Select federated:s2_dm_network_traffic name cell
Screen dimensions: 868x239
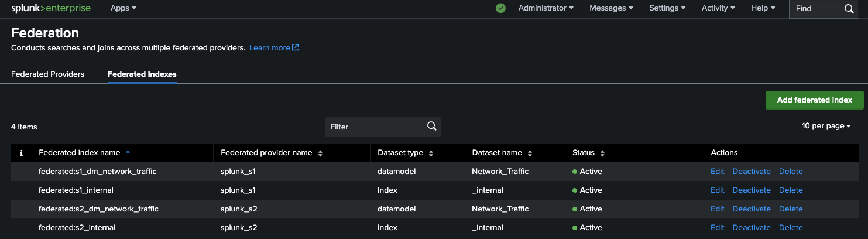click(x=98, y=209)
